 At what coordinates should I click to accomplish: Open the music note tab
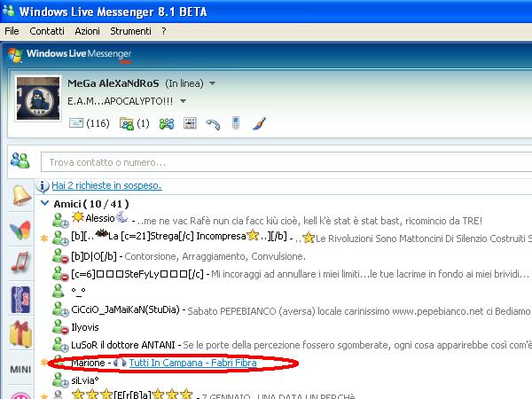pyautogui.click(x=20, y=262)
